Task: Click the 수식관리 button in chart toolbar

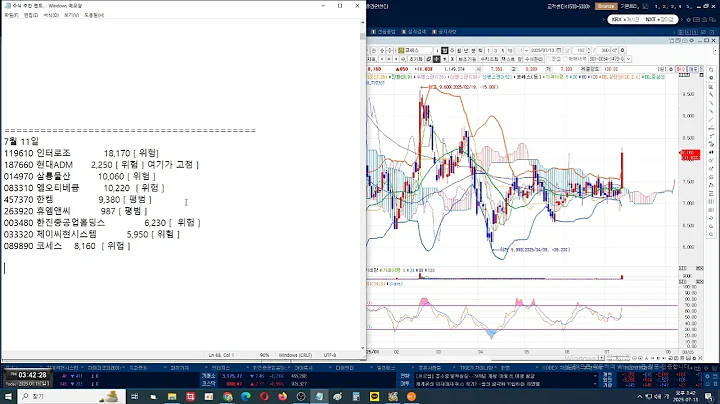Action: point(534,59)
